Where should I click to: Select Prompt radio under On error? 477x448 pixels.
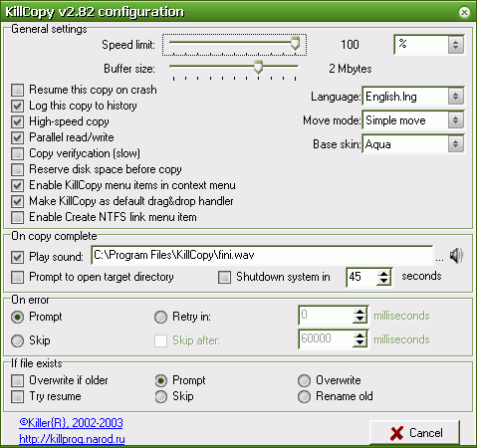pyautogui.click(x=17, y=317)
